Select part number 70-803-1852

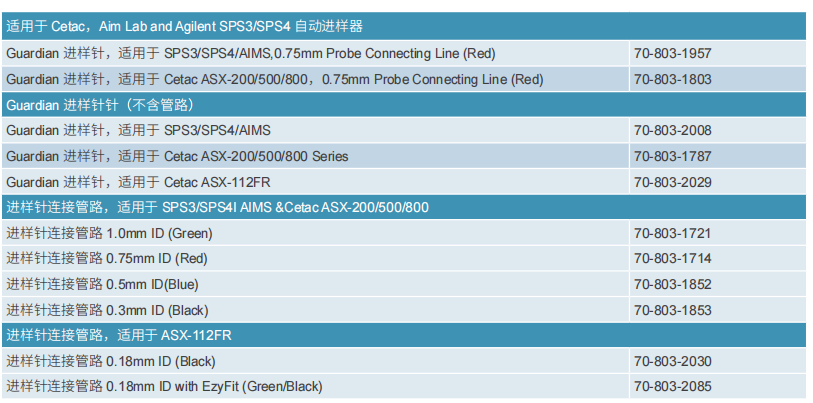pyautogui.click(x=673, y=284)
